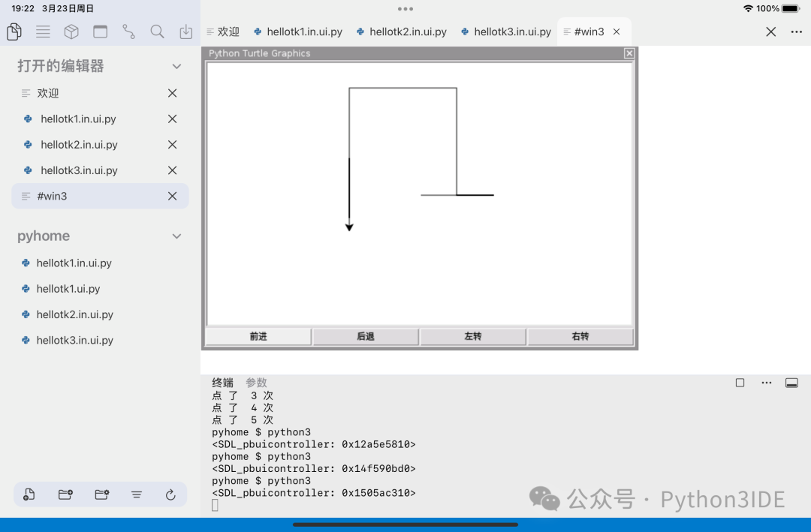Select the node connection icon in toolbar

pyautogui.click(x=128, y=32)
